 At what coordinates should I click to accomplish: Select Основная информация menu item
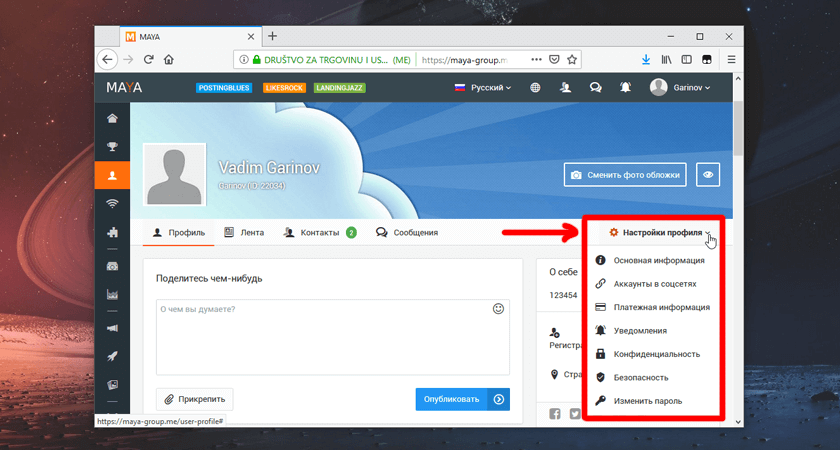[x=654, y=260]
